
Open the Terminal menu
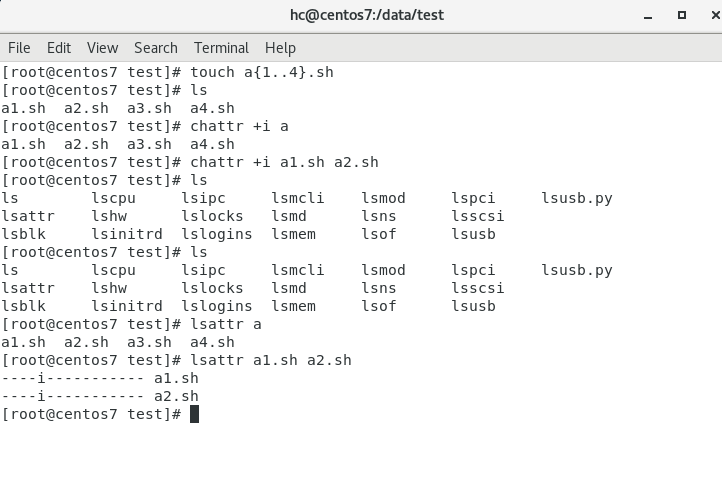coord(221,47)
